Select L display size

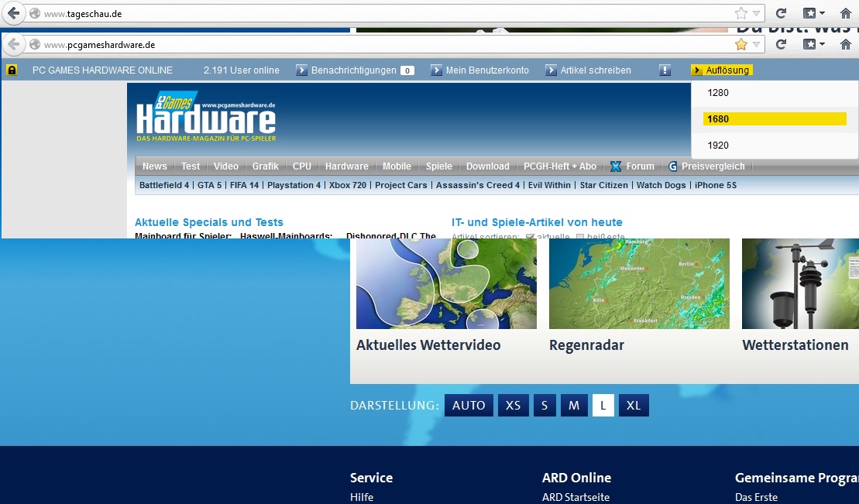pyautogui.click(x=603, y=406)
